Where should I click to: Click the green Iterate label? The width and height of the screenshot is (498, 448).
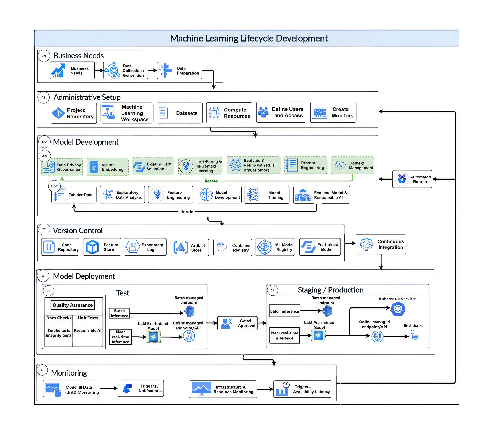pyautogui.click(x=211, y=181)
